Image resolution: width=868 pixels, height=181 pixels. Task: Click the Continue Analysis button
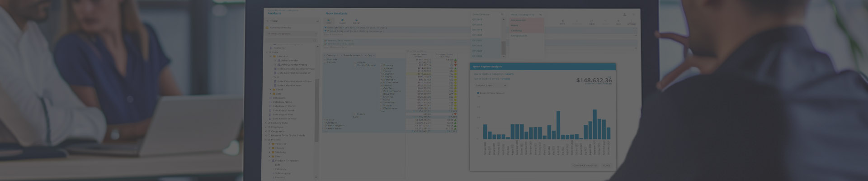point(585,166)
